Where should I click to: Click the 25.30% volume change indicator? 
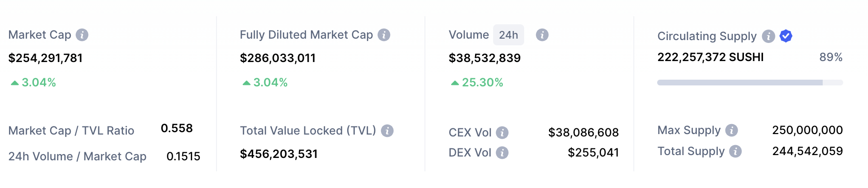click(477, 83)
